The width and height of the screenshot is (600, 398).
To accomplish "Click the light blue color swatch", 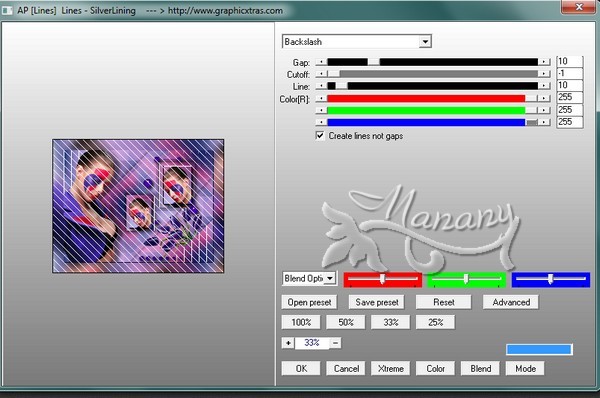I will click(539, 349).
